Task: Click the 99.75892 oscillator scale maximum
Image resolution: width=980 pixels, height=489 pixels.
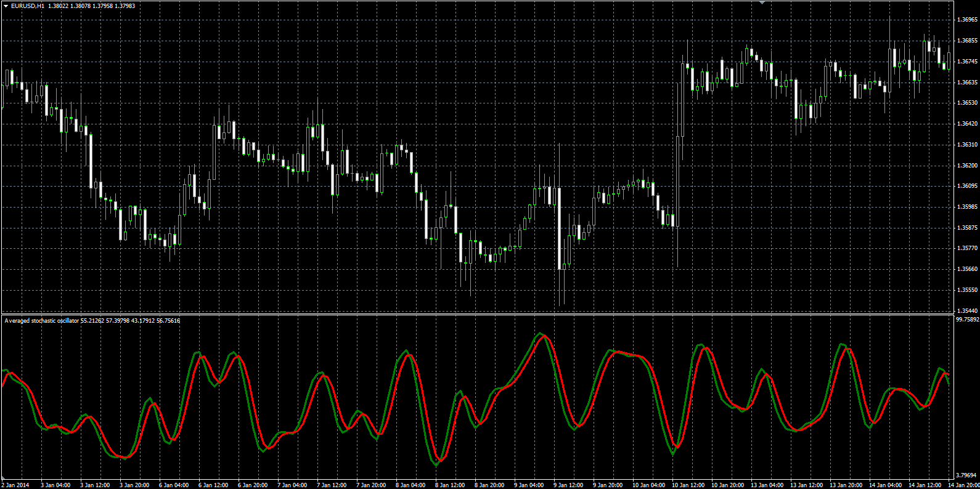Action: pyautogui.click(x=967, y=320)
